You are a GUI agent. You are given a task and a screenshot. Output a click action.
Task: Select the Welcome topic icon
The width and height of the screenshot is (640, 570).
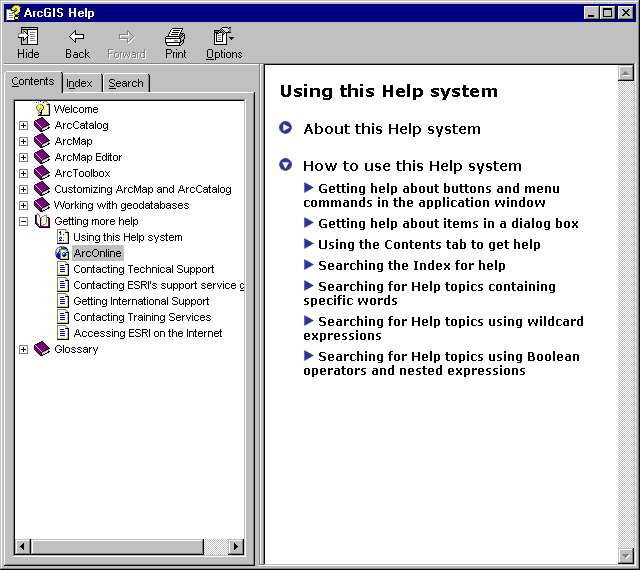42,109
